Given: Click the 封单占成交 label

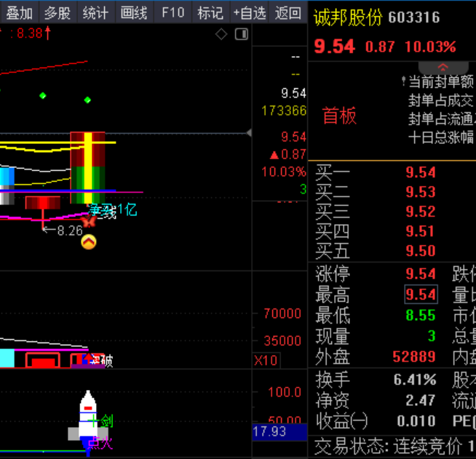Looking at the screenshot, I should [x=441, y=100].
